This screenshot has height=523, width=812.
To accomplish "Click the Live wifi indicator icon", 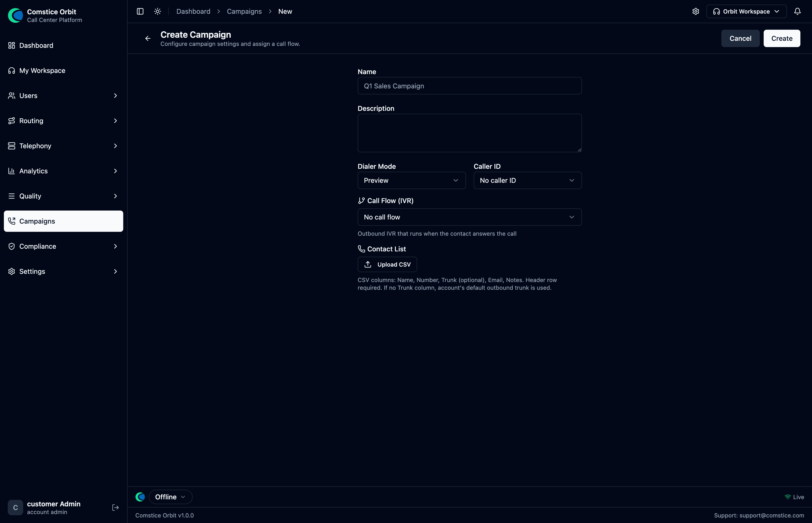I will click(788, 497).
